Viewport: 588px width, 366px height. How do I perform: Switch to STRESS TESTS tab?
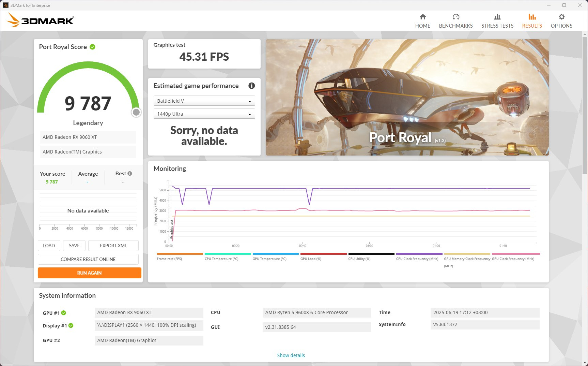pos(497,21)
